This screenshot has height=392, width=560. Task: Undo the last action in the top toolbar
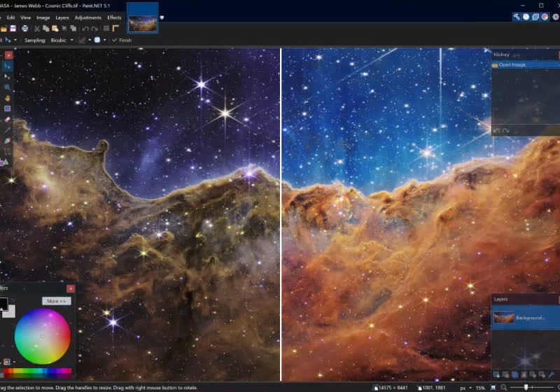click(x=85, y=29)
